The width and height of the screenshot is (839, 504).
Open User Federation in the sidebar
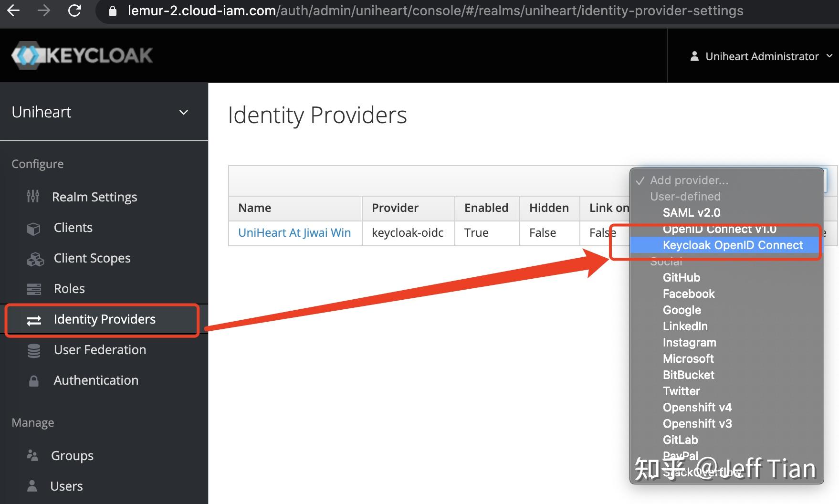[x=100, y=349]
